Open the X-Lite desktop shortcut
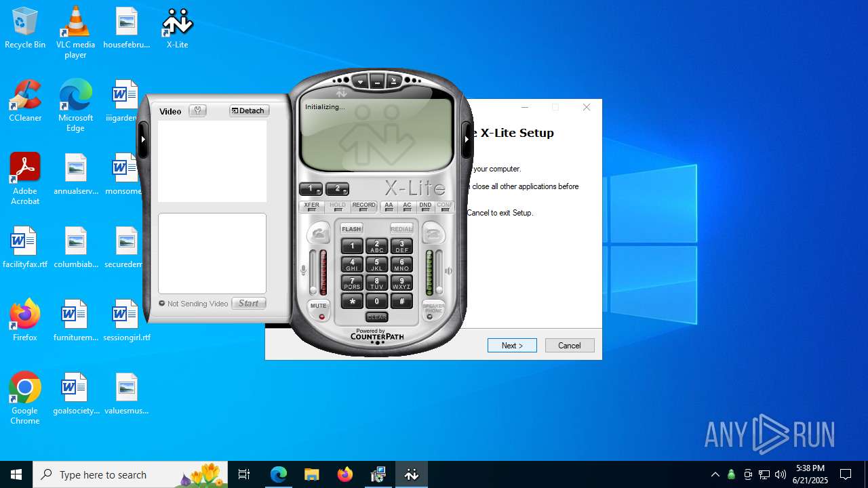The image size is (868, 488). point(178,28)
